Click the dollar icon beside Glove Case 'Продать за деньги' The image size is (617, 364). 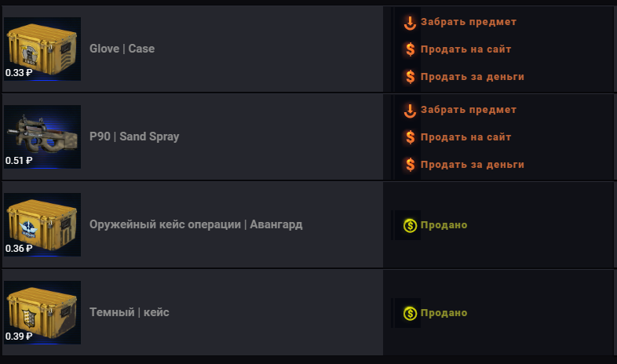click(410, 77)
